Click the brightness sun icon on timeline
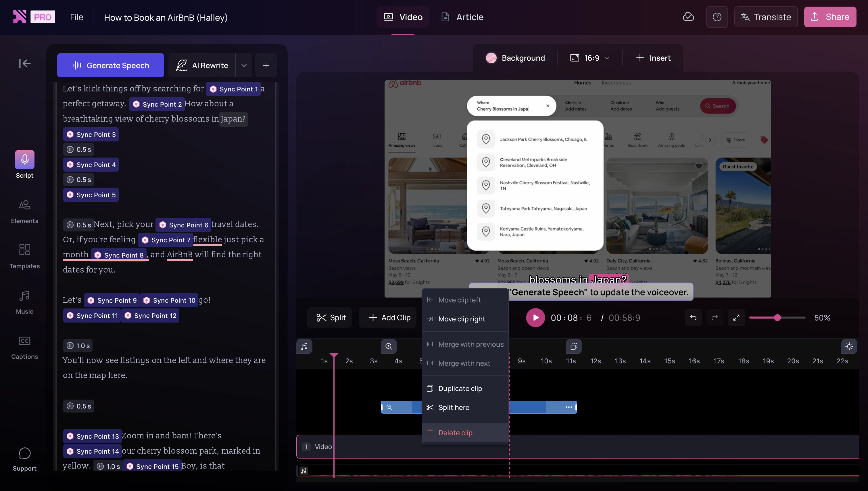The width and height of the screenshot is (868, 491). click(849, 346)
